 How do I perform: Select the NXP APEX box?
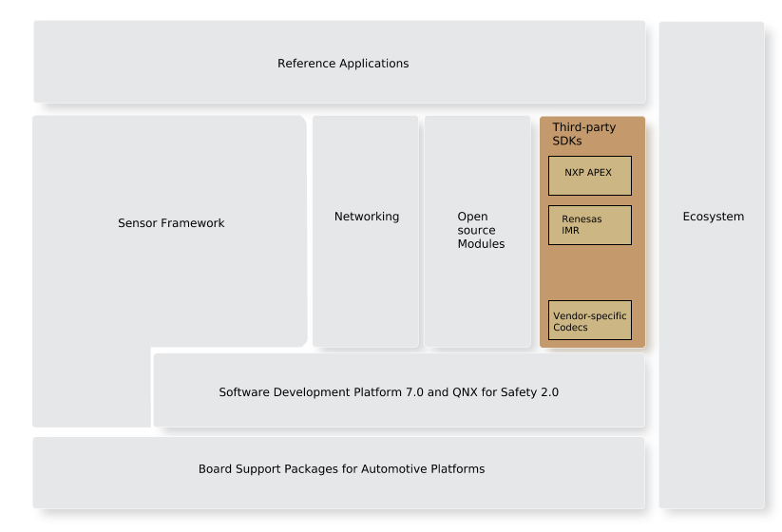click(x=589, y=174)
